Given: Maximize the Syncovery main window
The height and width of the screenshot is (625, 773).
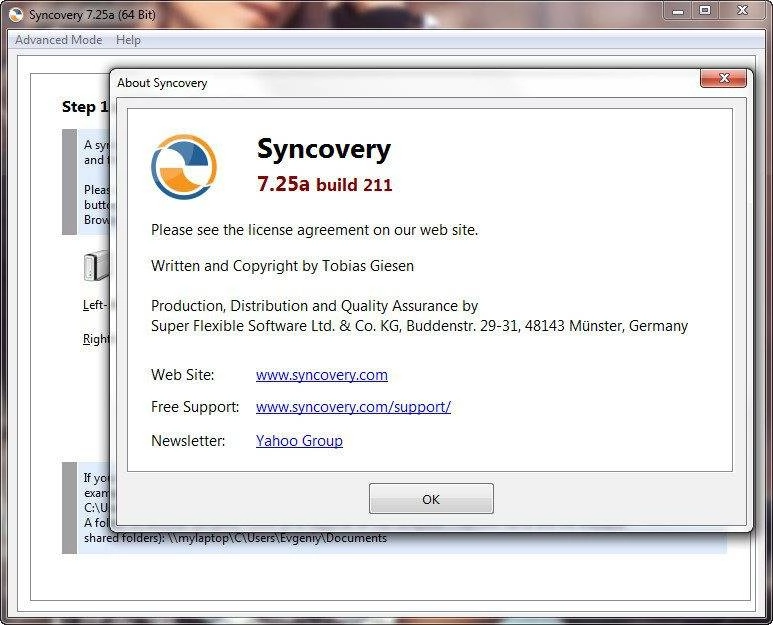Looking at the screenshot, I should coord(705,11).
